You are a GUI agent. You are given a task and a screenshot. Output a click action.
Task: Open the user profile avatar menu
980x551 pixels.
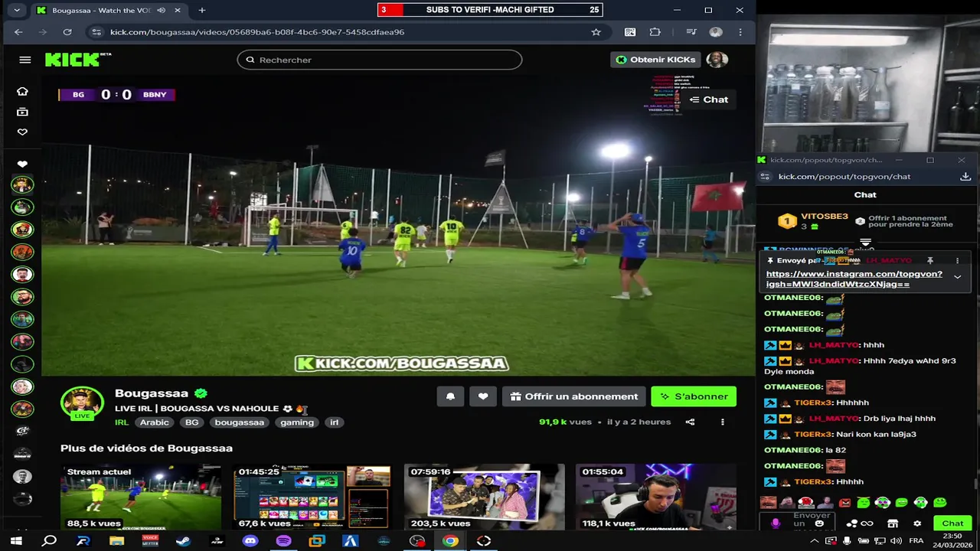coord(717,60)
